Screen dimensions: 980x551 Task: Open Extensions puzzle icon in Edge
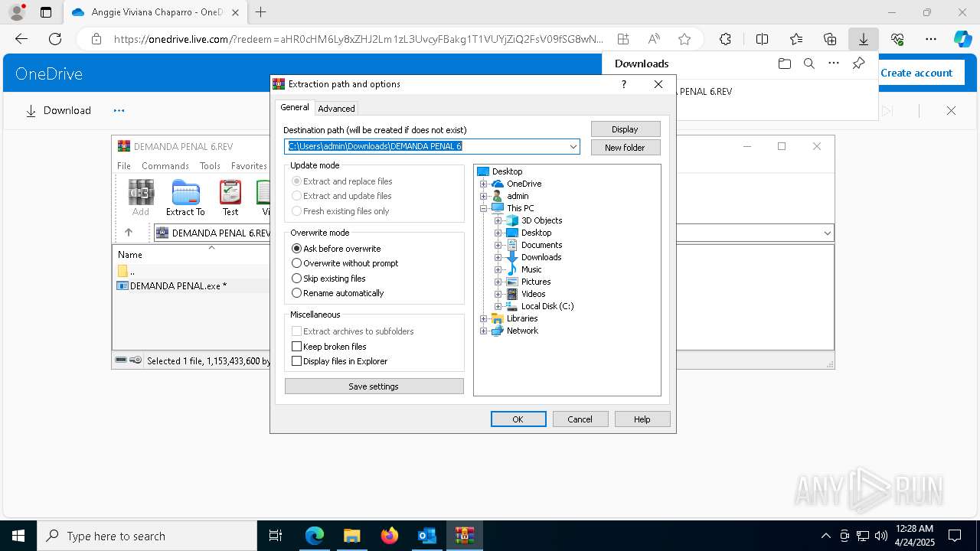tap(725, 39)
